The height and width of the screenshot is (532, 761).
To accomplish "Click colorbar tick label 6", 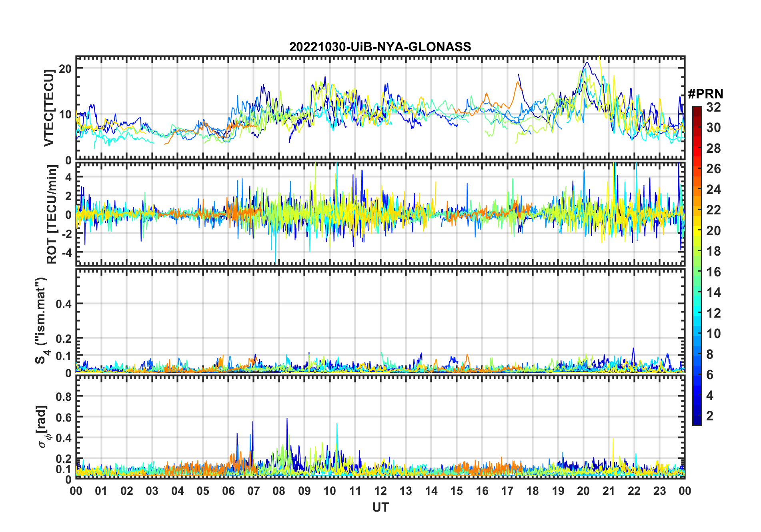I will 710,375.
